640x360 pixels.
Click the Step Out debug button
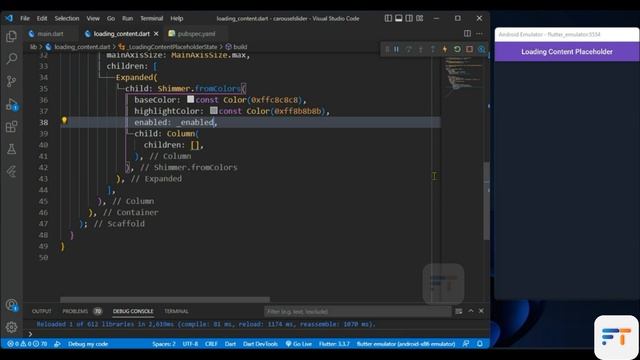[433, 49]
